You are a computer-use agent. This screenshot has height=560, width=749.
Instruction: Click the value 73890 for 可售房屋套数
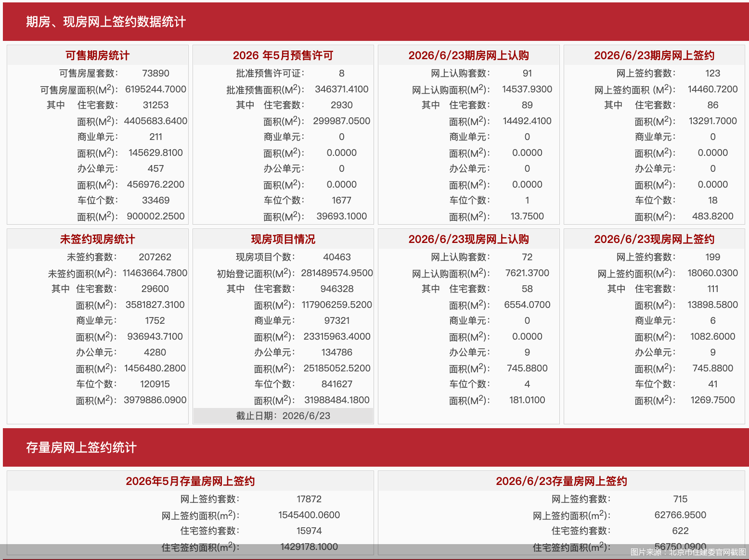pos(156,73)
